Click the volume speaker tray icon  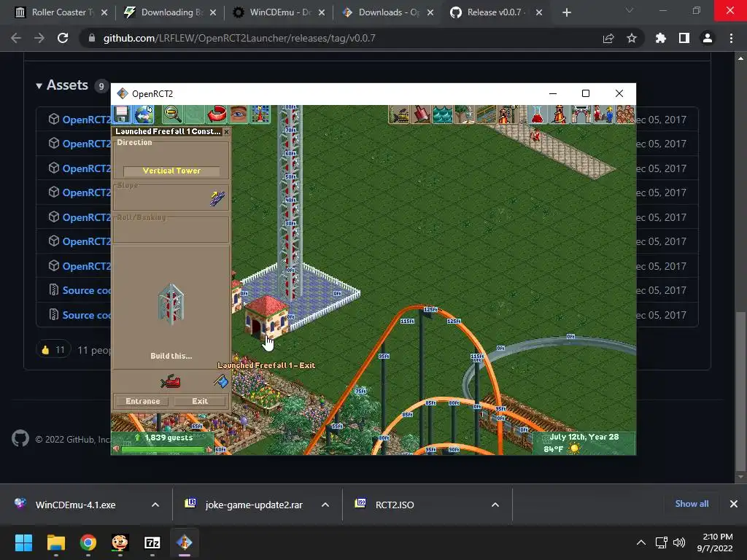pyautogui.click(x=679, y=542)
